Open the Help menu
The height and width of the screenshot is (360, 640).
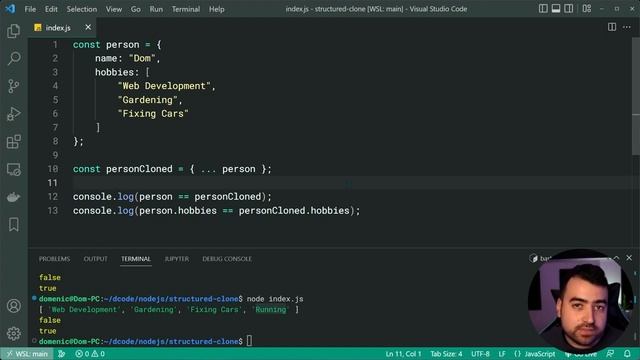[x=216, y=9]
